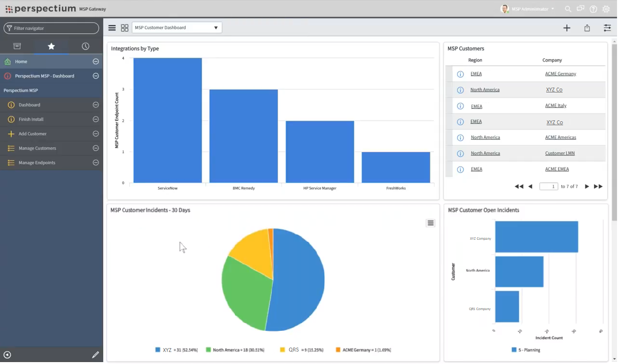Toggle North America legend green swatch
This screenshot has width=618, height=364.
pos(208,350)
